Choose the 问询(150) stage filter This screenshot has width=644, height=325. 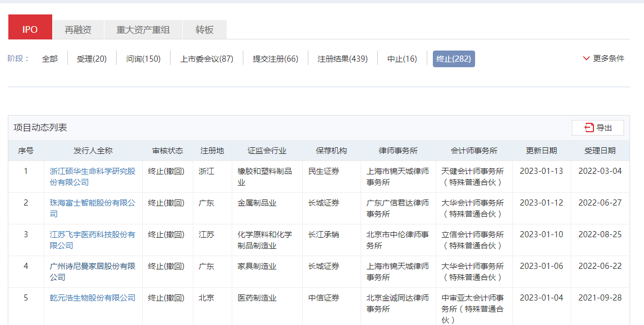[x=143, y=59]
